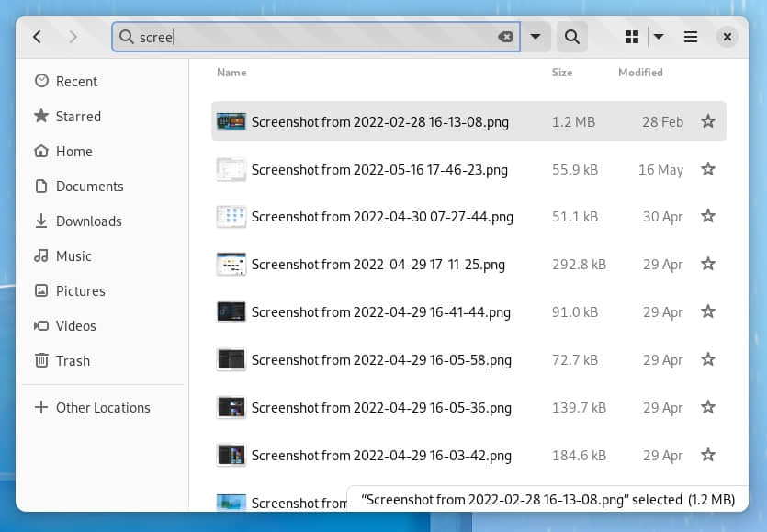Clear the search text with the backspace icon
Viewport: 767px width, 532px height.
tap(505, 37)
